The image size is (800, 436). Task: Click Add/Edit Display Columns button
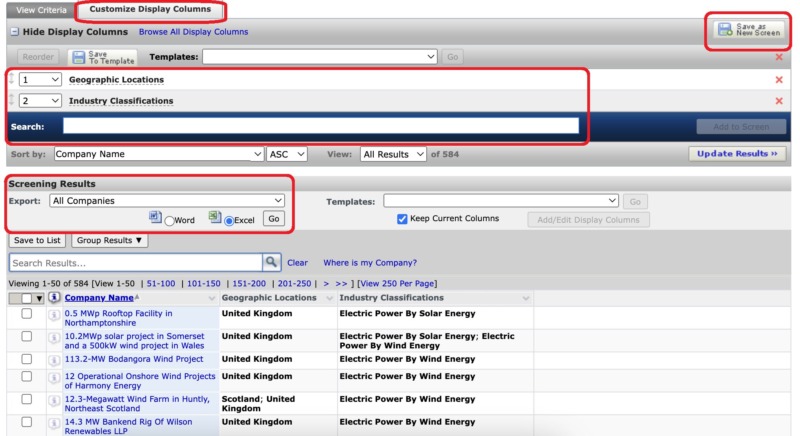(588, 220)
